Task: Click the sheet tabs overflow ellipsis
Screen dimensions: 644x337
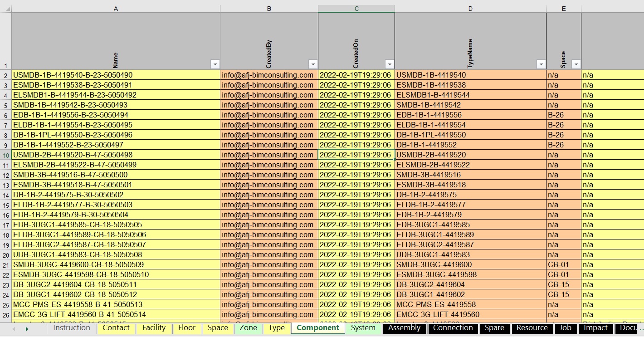Action: (640, 328)
